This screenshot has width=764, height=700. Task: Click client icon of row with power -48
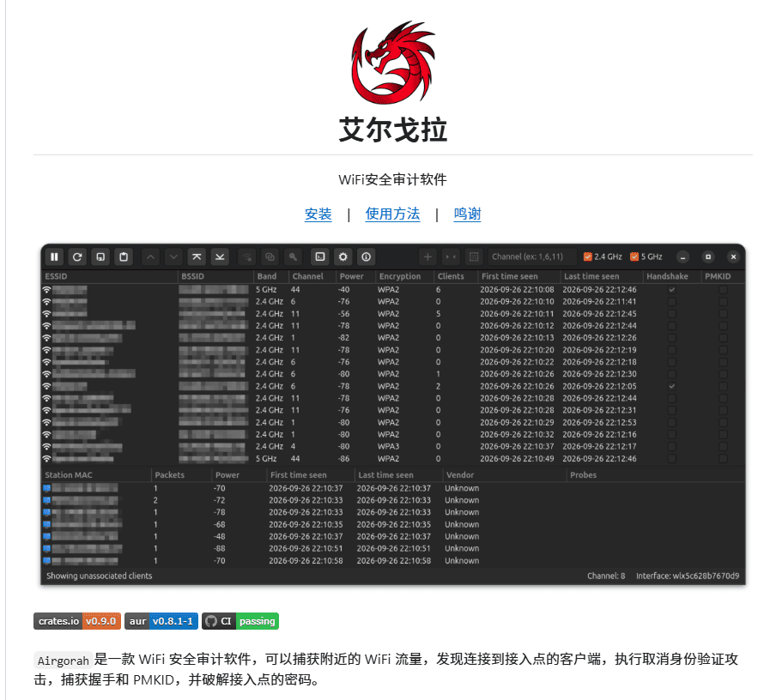[46, 536]
